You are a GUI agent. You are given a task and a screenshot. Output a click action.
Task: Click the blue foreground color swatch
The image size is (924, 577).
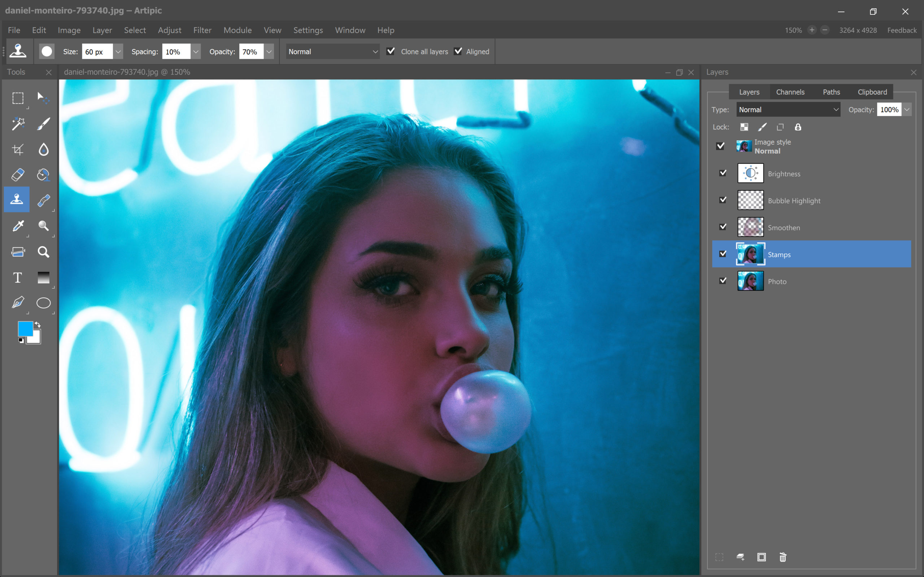[x=25, y=329]
